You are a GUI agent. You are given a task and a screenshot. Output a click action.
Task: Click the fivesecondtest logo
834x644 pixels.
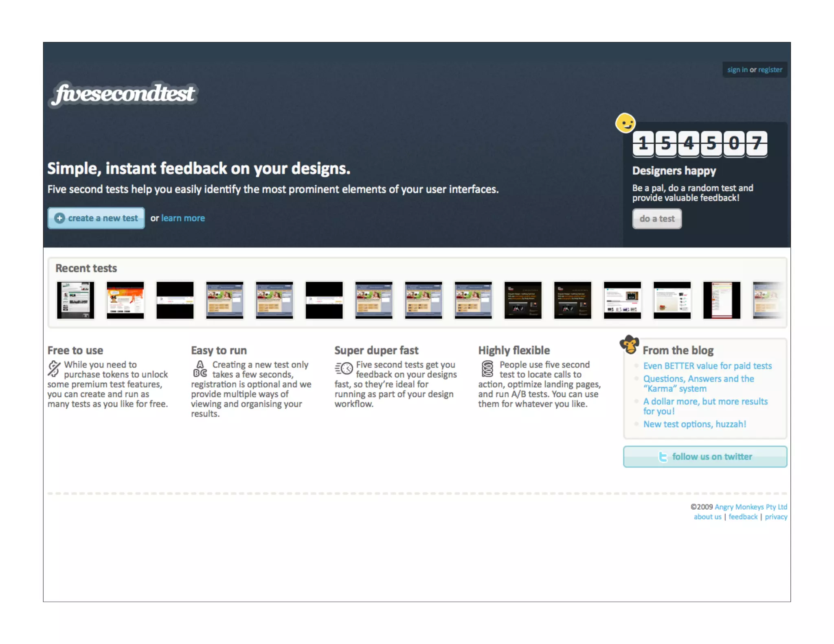(x=123, y=94)
